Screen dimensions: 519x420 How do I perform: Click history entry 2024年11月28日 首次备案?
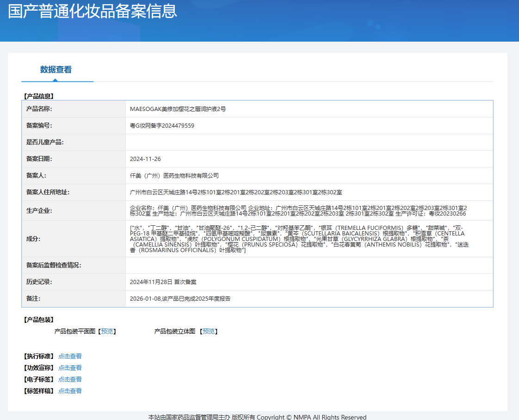click(x=163, y=282)
